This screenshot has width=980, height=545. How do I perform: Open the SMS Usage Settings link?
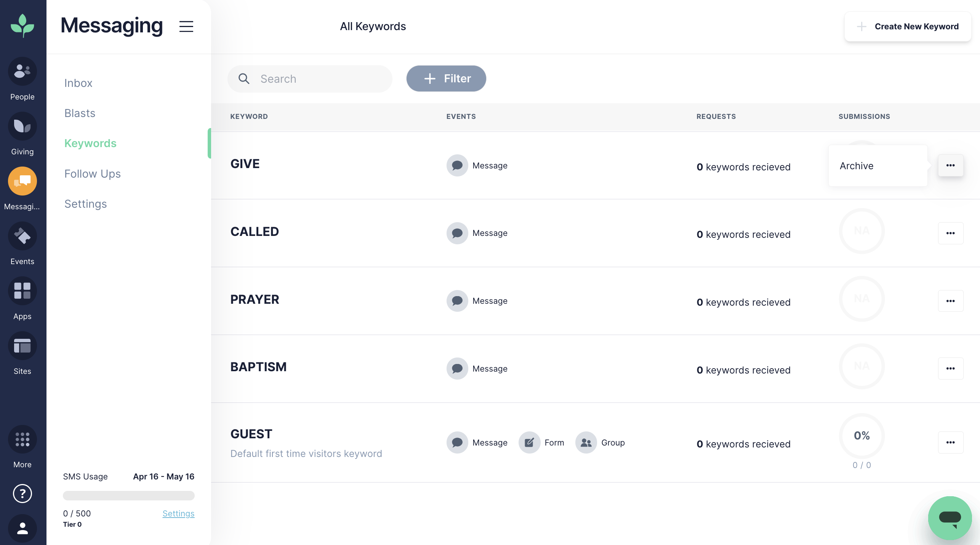pyautogui.click(x=178, y=513)
